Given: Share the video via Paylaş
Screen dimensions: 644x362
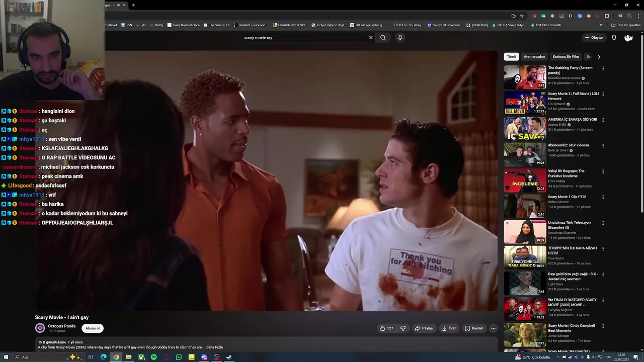Looking at the screenshot, I should click(424, 328).
